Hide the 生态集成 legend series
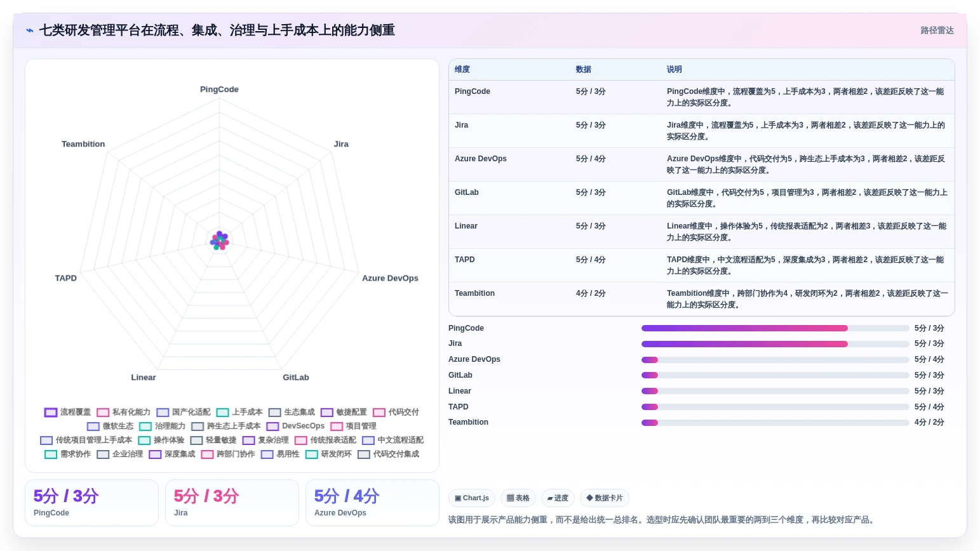980x551 pixels. pyautogui.click(x=292, y=412)
